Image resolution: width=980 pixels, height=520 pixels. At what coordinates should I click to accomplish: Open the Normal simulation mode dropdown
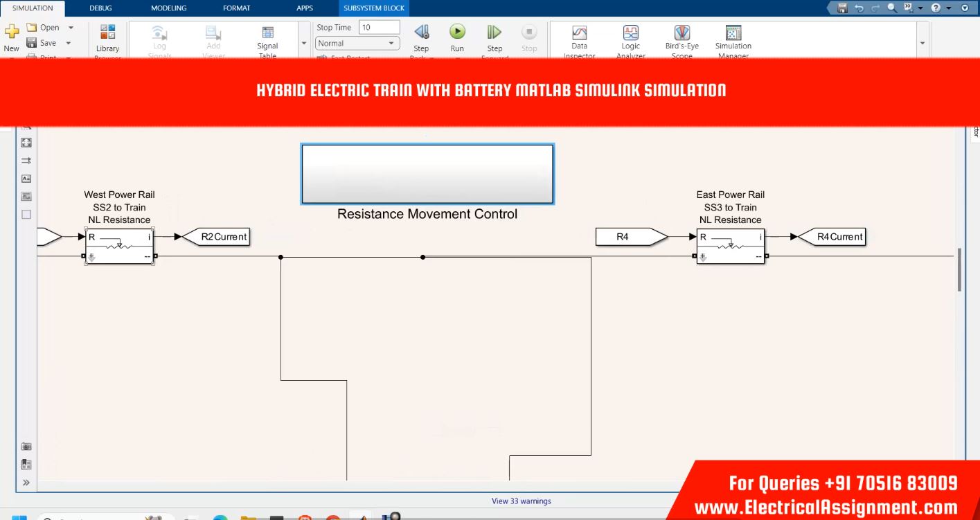[357, 43]
